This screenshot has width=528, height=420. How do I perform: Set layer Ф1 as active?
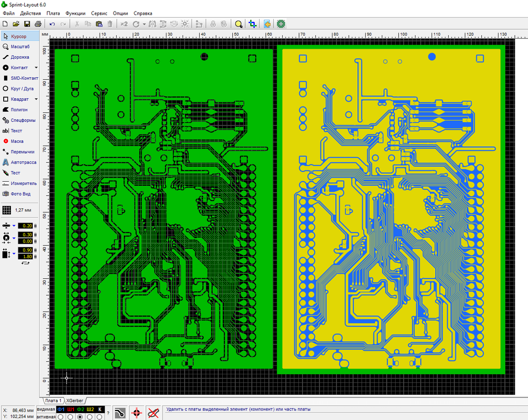[x=60, y=417]
